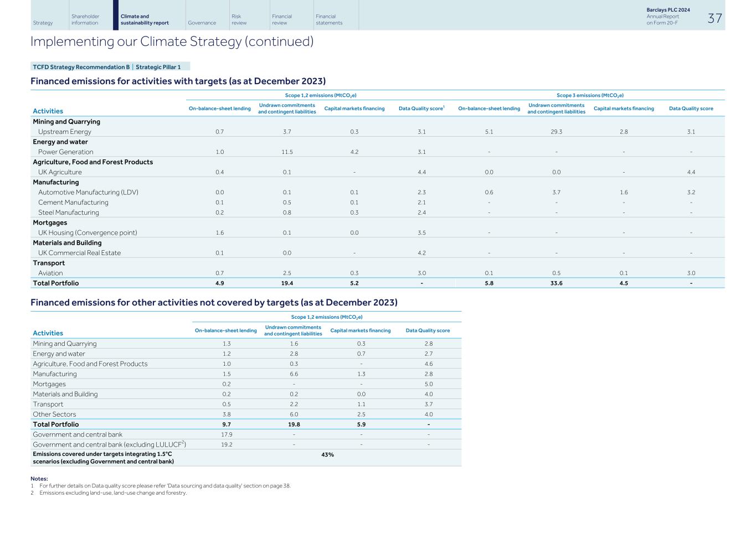The width and height of the screenshot is (756, 534).
Task: Click the Aviation row under Transport
Action: pyautogui.click(x=49, y=273)
